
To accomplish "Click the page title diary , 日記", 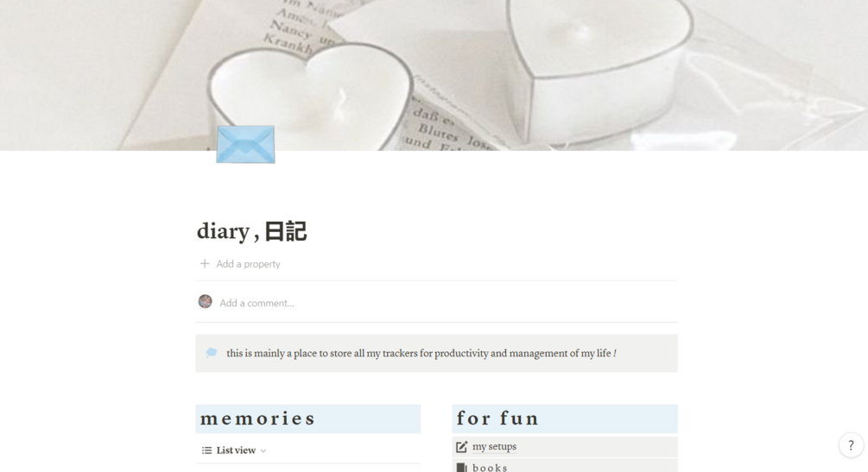I will coord(252,230).
